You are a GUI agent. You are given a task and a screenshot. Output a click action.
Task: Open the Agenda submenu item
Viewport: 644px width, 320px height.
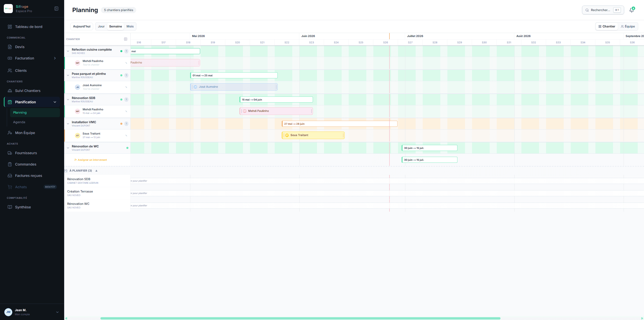35,122
